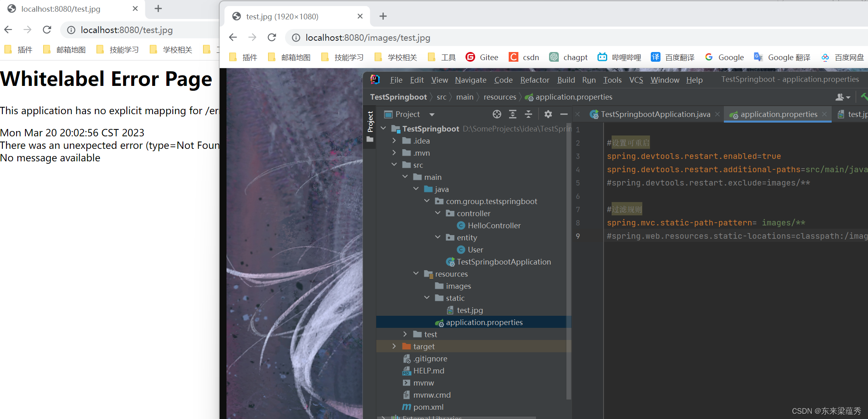This screenshot has width=868, height=419.
Task: Open the 百度网盘 bookmark
Action: pos(843,57)
